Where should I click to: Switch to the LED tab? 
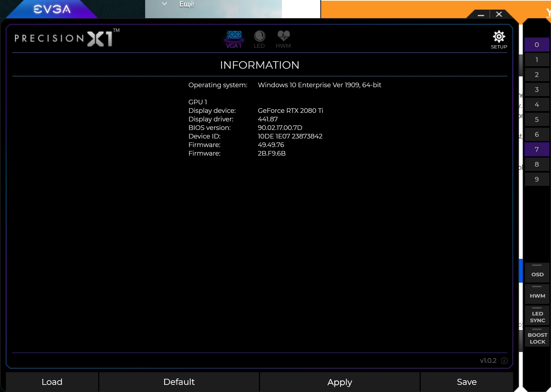click(x=259, y=39)
